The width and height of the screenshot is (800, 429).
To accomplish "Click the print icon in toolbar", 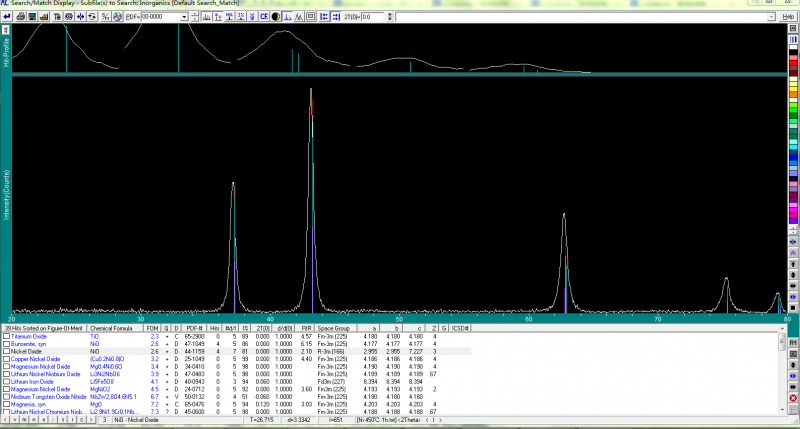I will (x=20, y=17).
